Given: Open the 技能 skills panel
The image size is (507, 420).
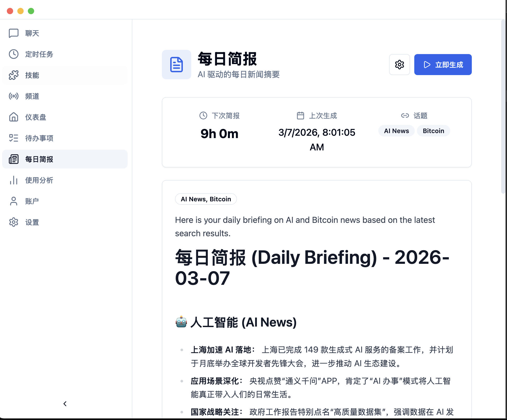Looking at the screenshot, I should tap(32, 75).
